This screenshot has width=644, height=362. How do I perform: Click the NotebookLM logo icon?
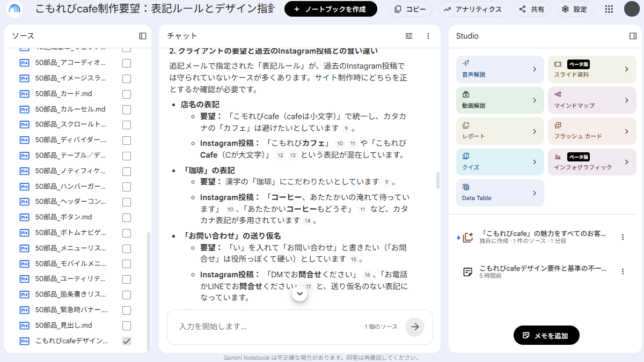point(14,9)
